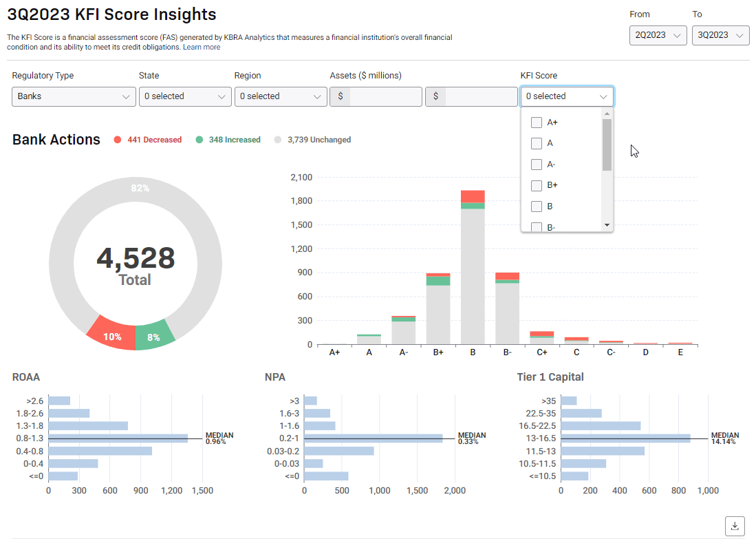The image size is (756, 539).
Task: Toggle the 441 Decreased legend item
Action: pyautogui.click(x=147, y=139)
